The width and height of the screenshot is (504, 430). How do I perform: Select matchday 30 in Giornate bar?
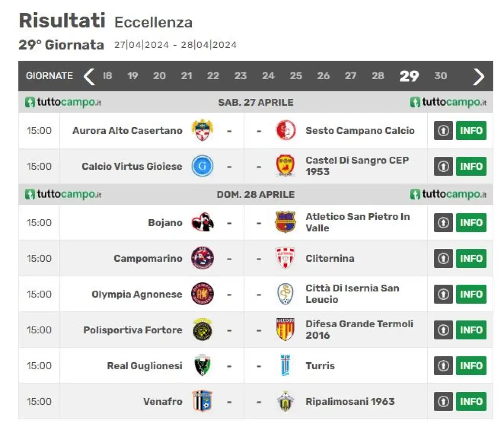pos(440,76)
